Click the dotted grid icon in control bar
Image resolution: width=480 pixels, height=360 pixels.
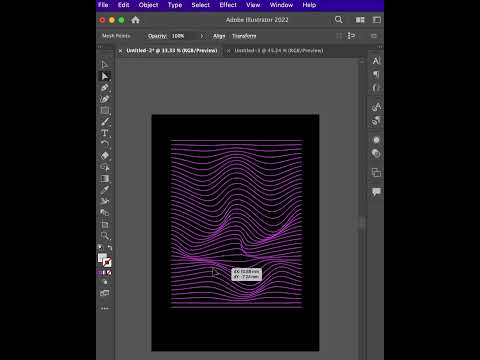point(339,36)
